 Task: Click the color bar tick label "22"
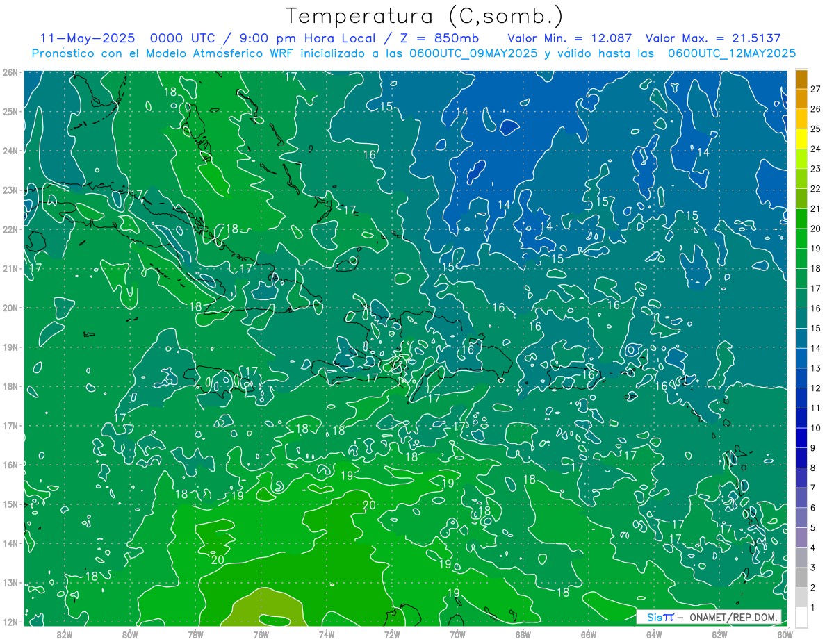click(x=816, y=189)
